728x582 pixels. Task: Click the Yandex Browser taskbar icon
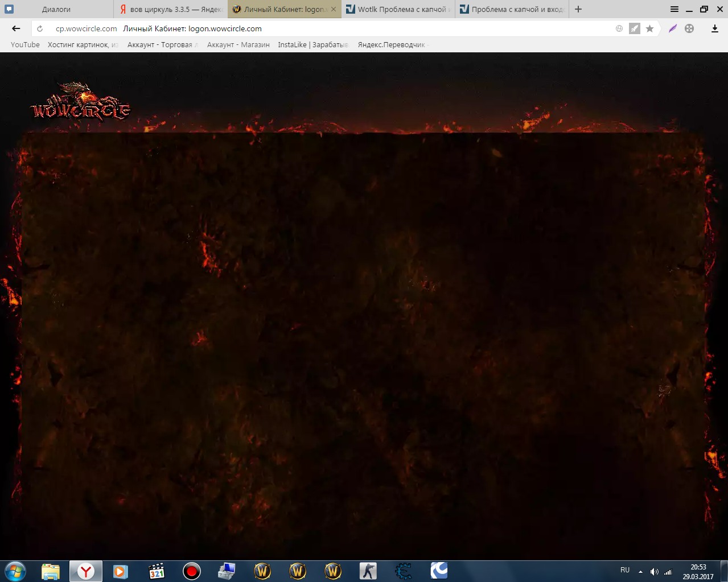click(x=86, y=571)
